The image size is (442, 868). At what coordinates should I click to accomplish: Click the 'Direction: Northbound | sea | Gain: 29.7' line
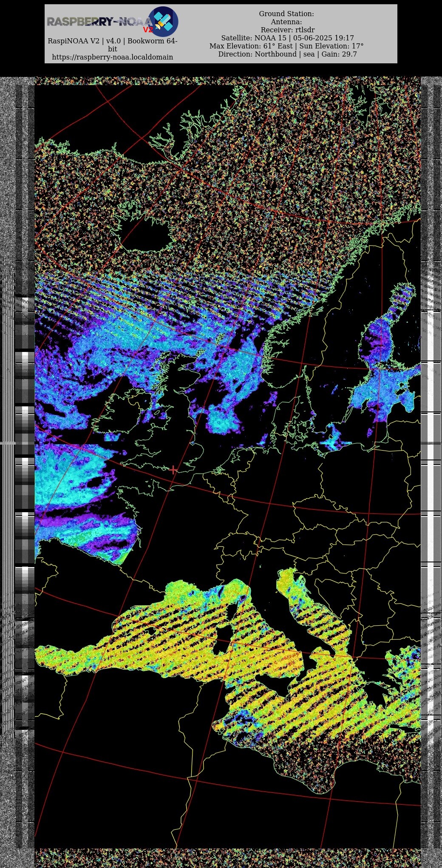tap(287, 54)
